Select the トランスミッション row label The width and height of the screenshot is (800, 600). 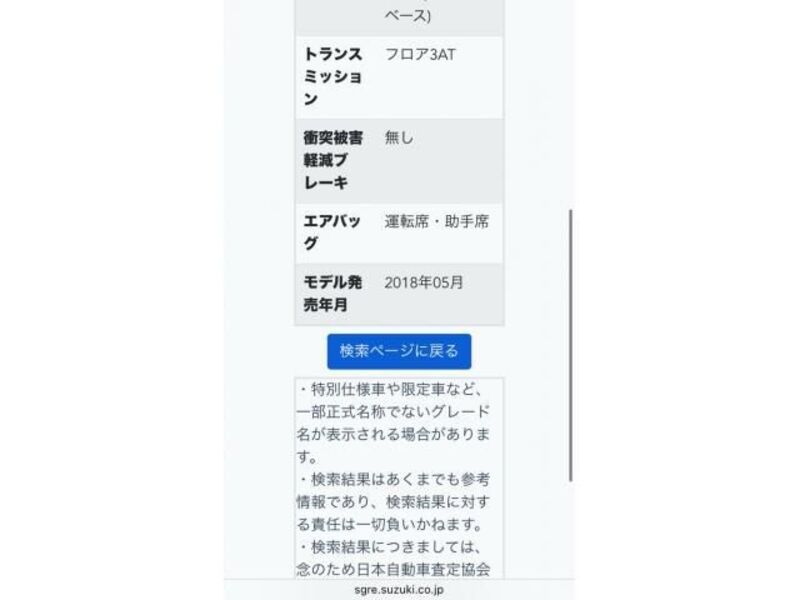[x=333, y=77]
